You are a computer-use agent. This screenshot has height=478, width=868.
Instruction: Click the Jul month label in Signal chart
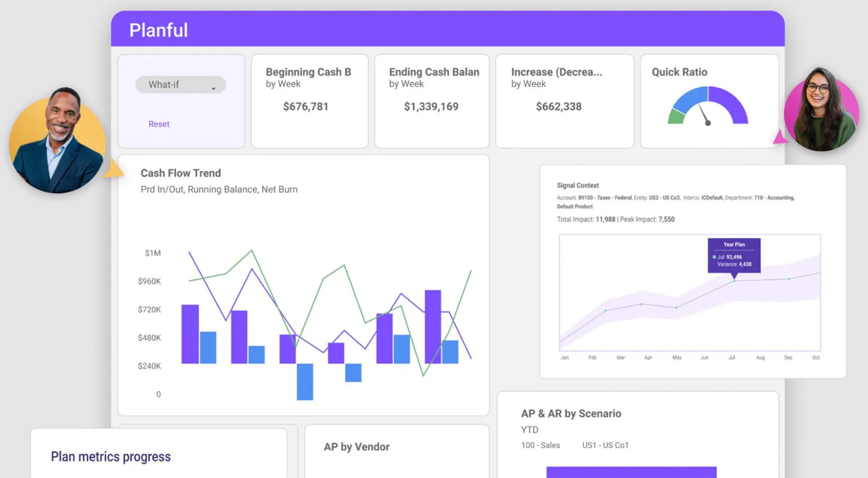pos(731,357)
